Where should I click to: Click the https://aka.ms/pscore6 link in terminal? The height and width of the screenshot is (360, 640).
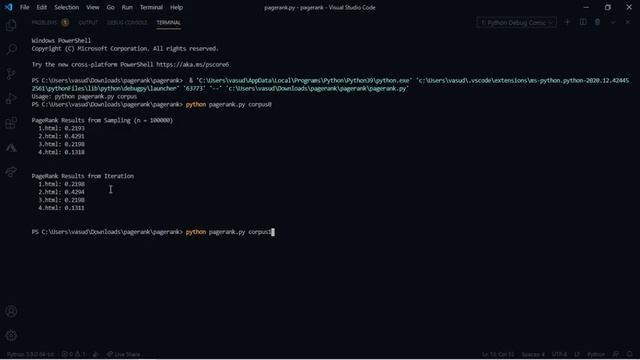tap(193, 64)
